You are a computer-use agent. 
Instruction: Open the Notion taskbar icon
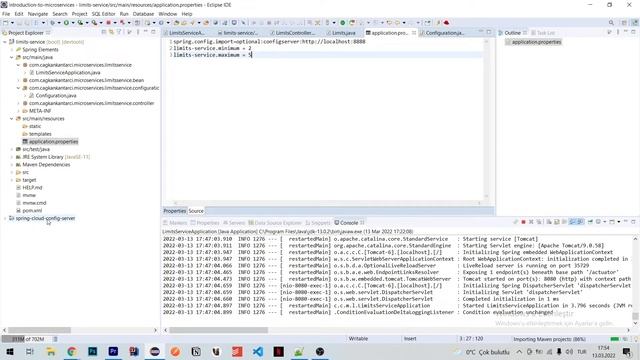tap(196, 351)
